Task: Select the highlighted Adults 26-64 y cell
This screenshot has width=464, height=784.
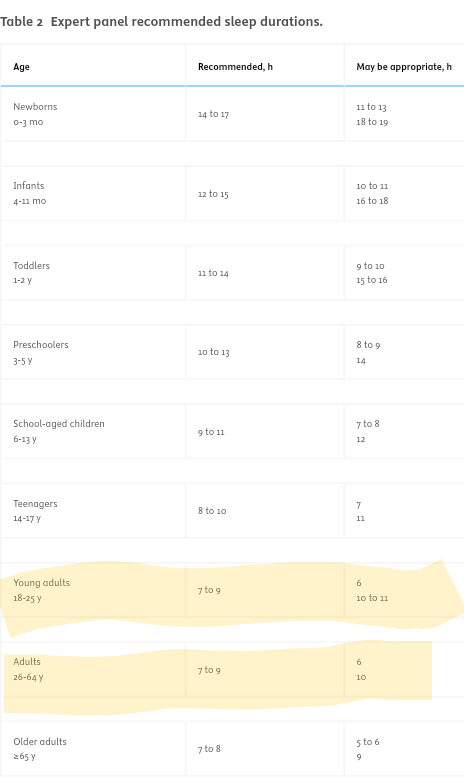Action: click(x=93, y=669)
